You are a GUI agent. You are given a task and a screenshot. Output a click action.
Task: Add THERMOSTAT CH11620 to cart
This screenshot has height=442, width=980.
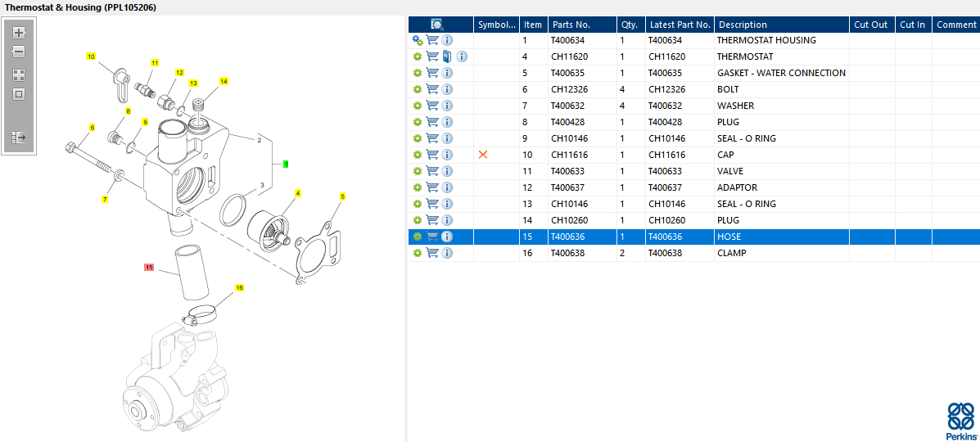432,56
